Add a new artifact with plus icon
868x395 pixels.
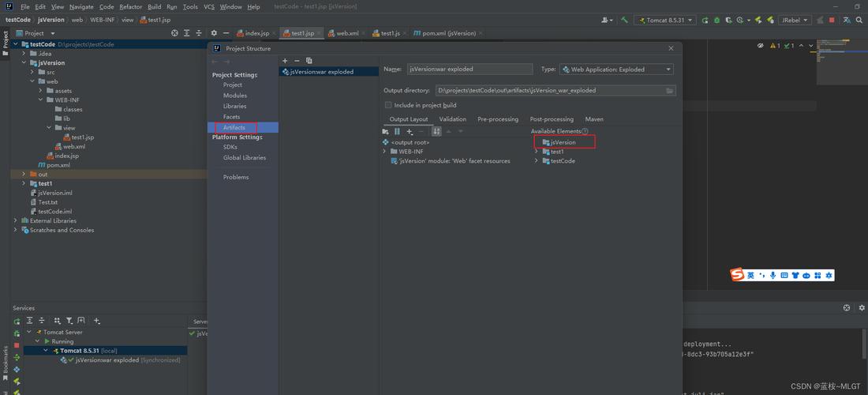[x=285, y=61]
